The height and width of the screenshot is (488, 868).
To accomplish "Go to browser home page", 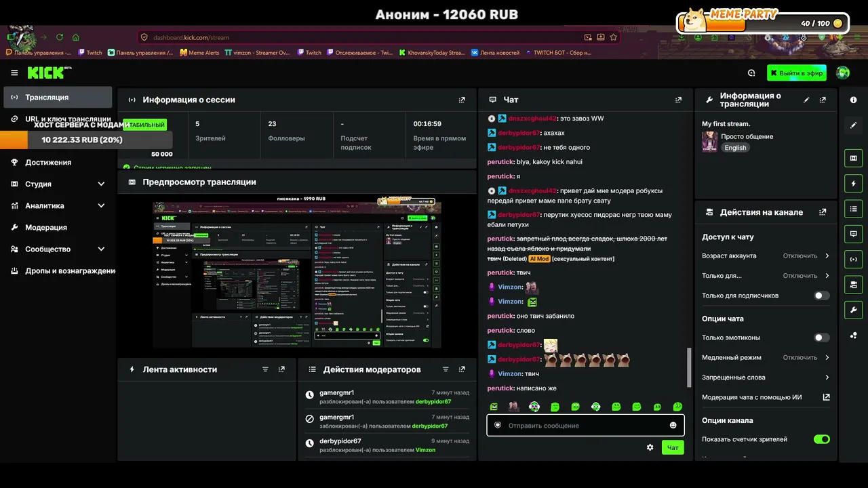I will coord(75,37).
